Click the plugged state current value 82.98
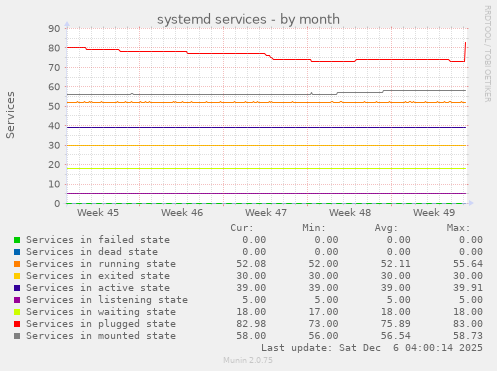Viewport: 497px width, 371px height. (251, 324)
